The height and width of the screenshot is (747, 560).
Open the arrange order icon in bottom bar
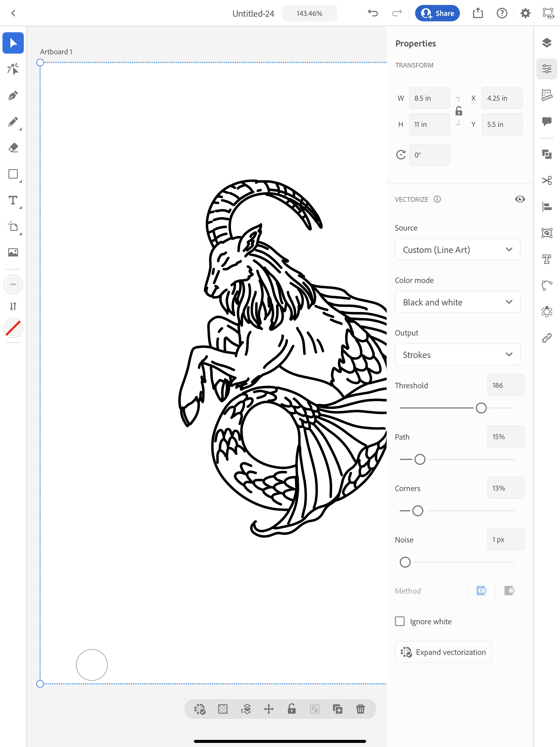tap(246, 709)
